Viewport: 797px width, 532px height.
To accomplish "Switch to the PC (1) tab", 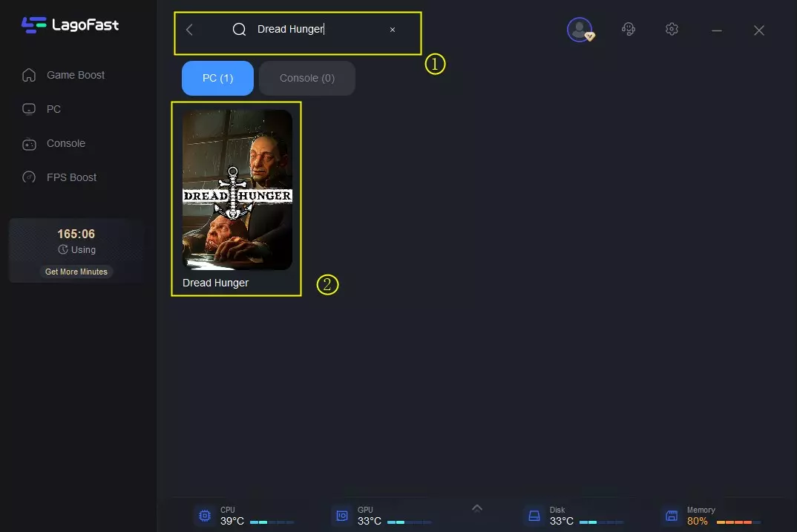I will point(217,78).
